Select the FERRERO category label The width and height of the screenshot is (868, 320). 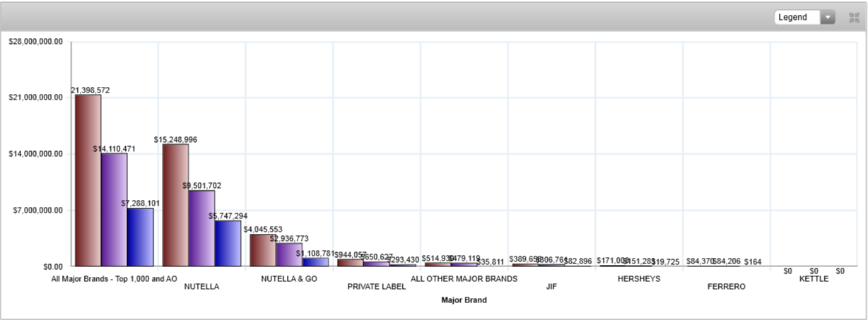pyautogui.click(x=726, y=288)
